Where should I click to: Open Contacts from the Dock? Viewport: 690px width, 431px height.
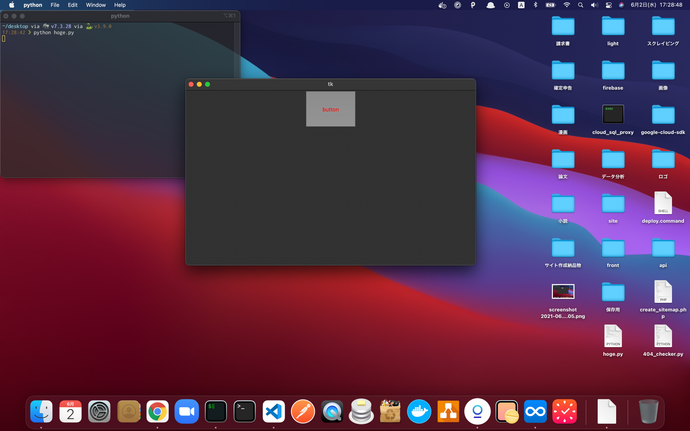(128, 411)
